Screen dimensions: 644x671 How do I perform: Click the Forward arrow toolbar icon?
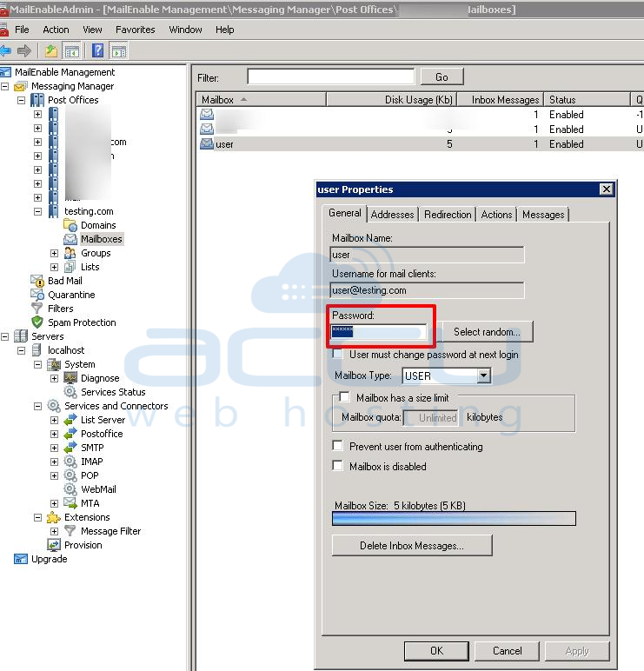pyautogui.click(x=24, y=51)
